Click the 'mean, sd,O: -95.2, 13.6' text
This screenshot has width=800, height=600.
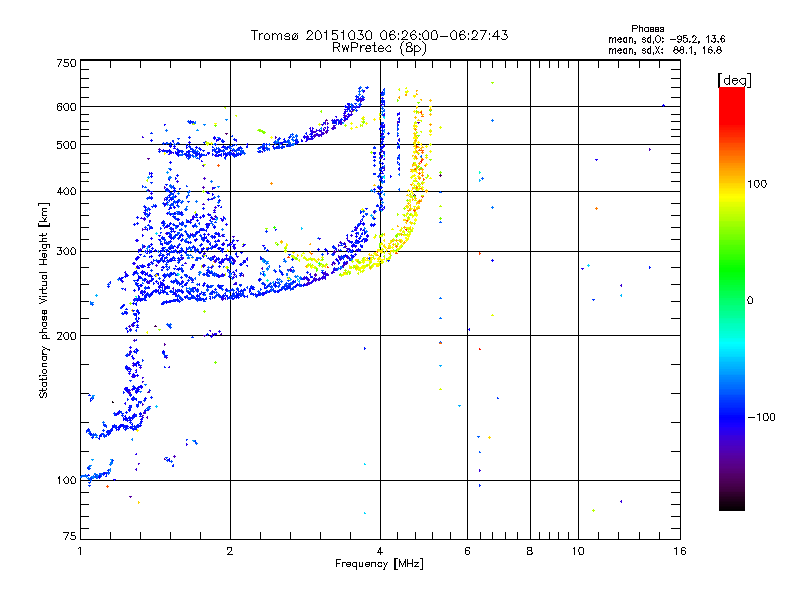[666, 39]
